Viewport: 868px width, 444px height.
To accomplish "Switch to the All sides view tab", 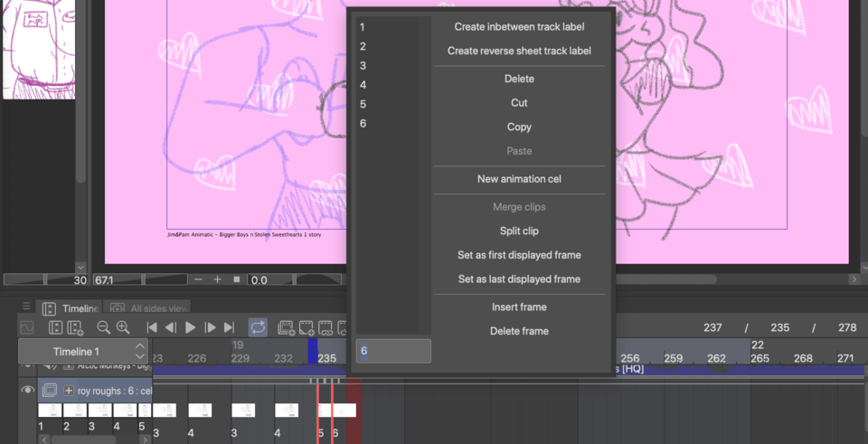I will pos(147,308).
